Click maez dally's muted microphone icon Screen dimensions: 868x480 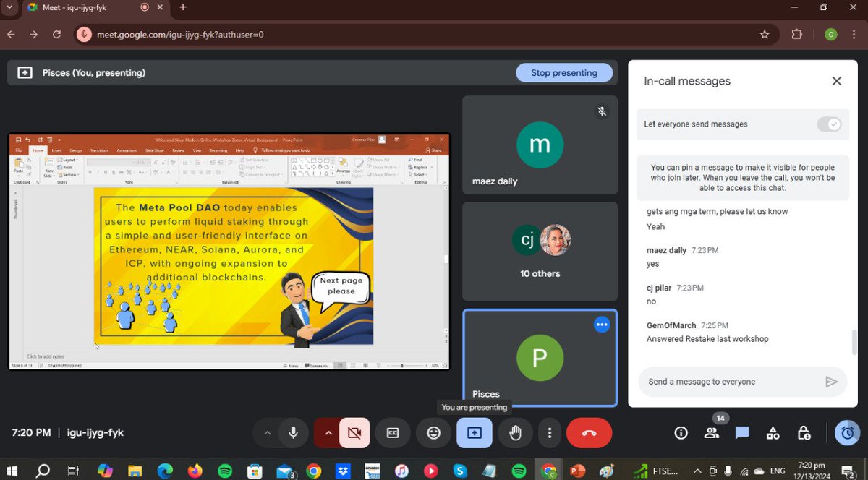point(601,111)
